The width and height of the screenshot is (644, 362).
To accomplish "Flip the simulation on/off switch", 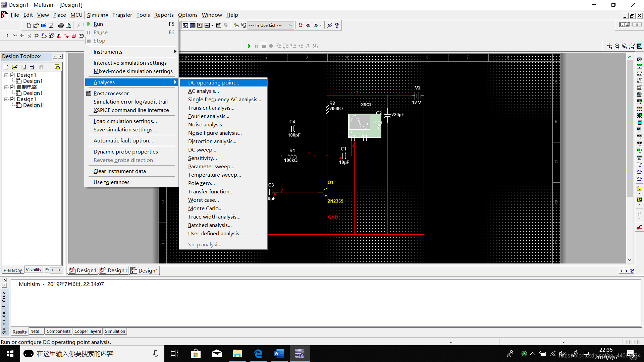I will 625,25.
